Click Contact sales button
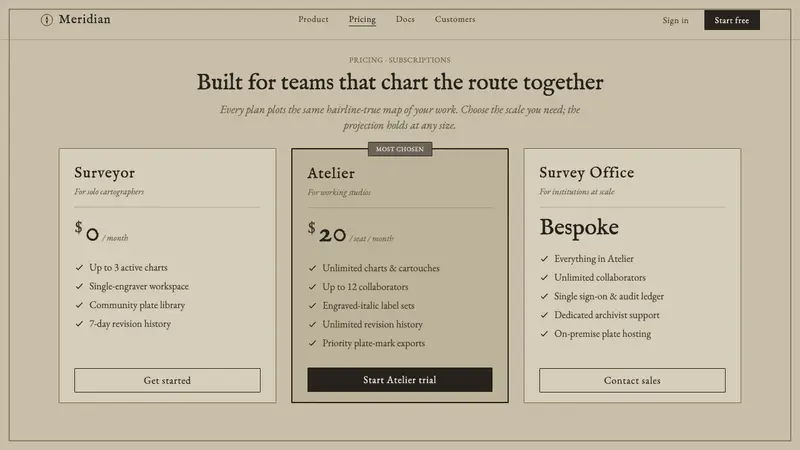This screenshot has height=450, width=800. point(632,381)
